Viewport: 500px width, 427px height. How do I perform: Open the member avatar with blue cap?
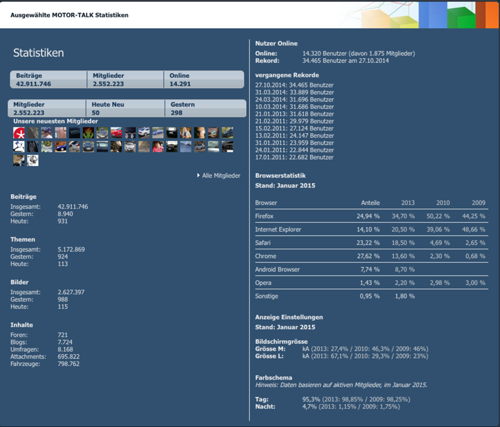click(x=47, y=133)
